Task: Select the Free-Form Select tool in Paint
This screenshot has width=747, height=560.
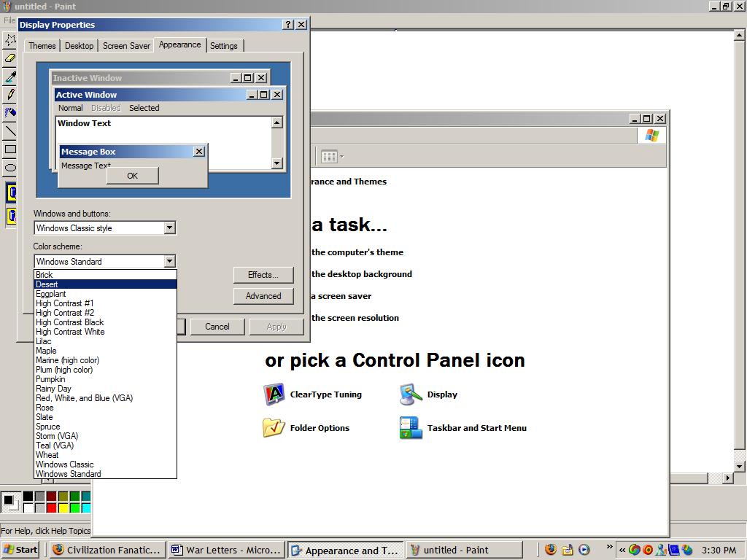Action: pos(9,40)
